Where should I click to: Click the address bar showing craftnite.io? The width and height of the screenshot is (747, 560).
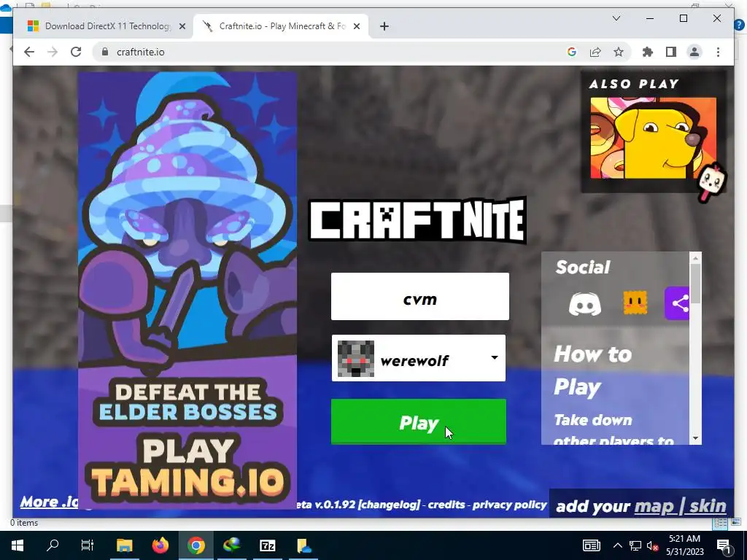coord(329,52)
